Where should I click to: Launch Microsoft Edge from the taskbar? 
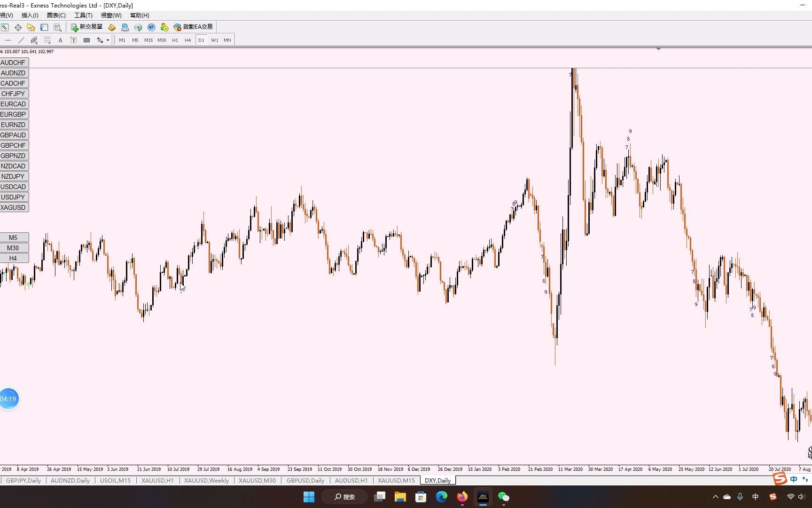tap(442, 497)
